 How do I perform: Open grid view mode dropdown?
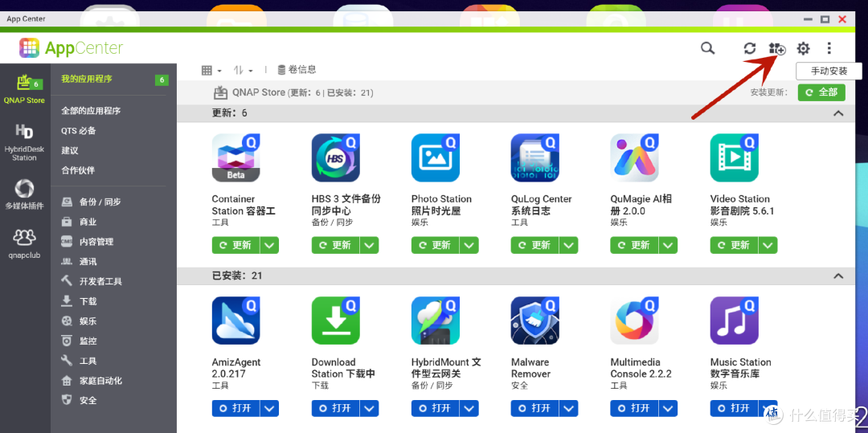coord(211,70)
